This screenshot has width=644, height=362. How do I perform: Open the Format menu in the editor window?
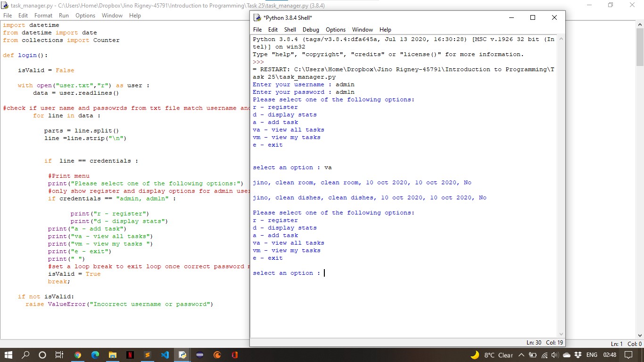(x=43, y=16)
